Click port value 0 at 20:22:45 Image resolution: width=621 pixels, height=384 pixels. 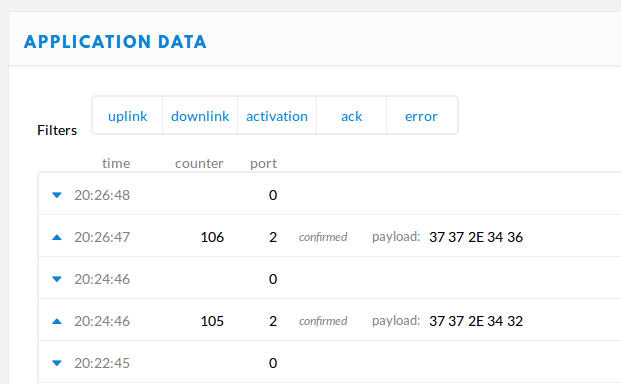[273, 363]
